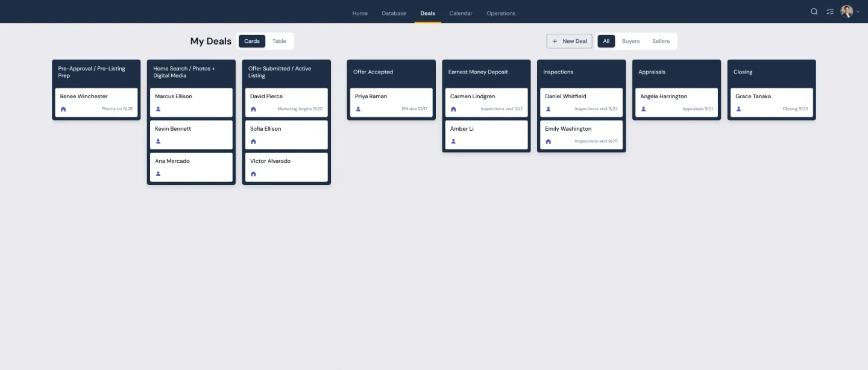The width and height of the screenshot is (868, 370).
Task: Click Inspections column header
Action: [x=581, y=72]
